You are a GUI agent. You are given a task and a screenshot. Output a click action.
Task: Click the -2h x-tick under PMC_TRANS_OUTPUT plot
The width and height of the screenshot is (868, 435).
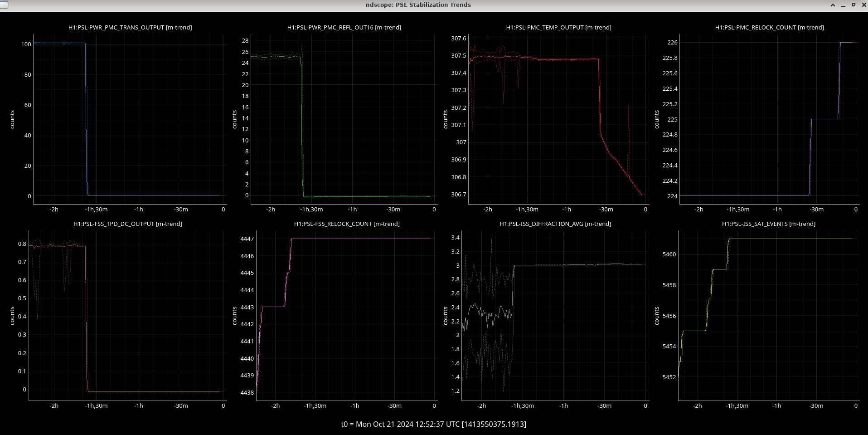point(54,210)
